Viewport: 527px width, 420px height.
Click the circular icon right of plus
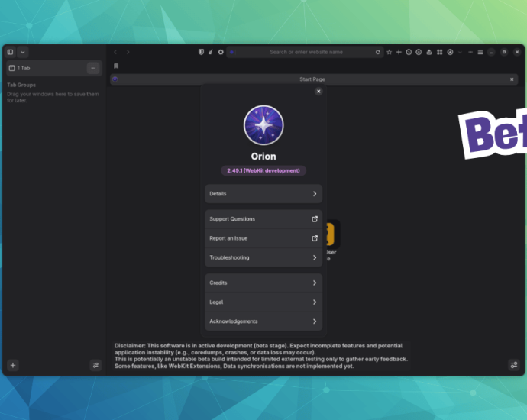(x=409, y=52)
